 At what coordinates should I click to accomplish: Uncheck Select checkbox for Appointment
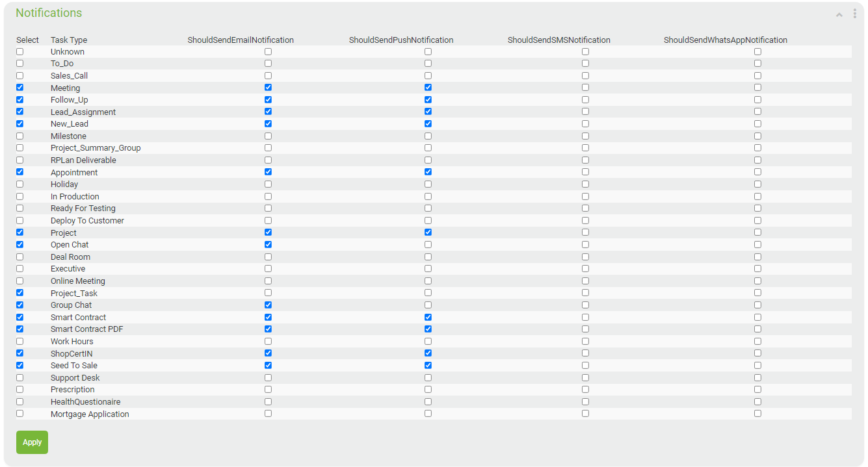point(20,172)
